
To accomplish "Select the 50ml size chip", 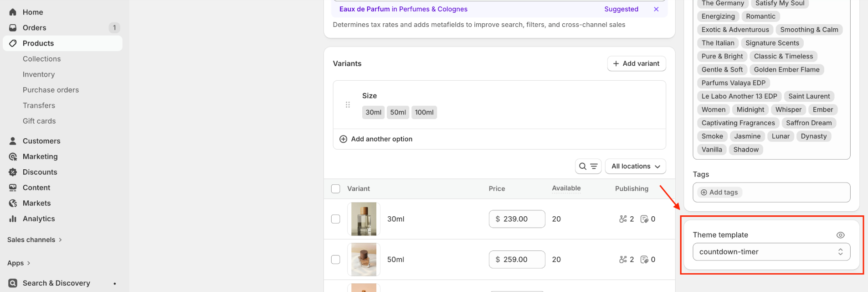I will point(398,112).
